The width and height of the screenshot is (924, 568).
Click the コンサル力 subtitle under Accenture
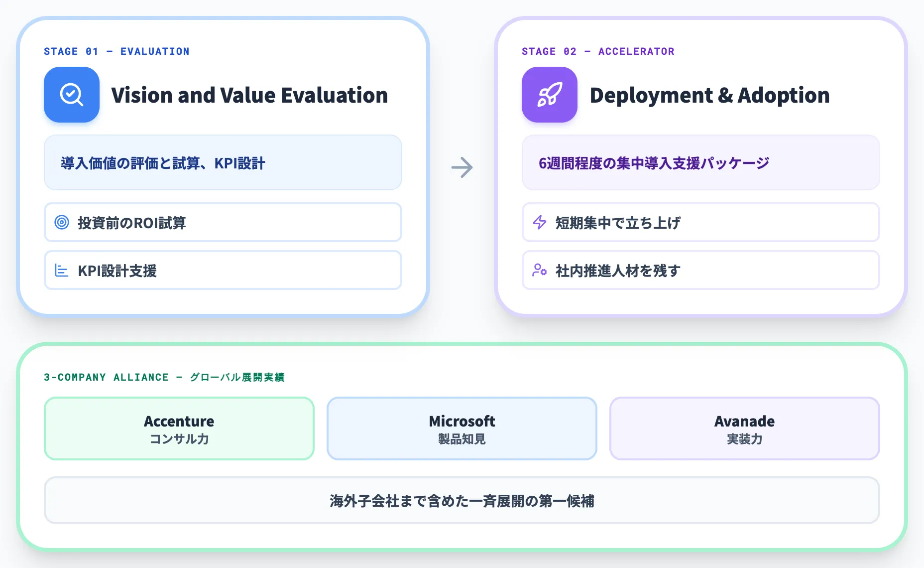[x=179, y=439]
